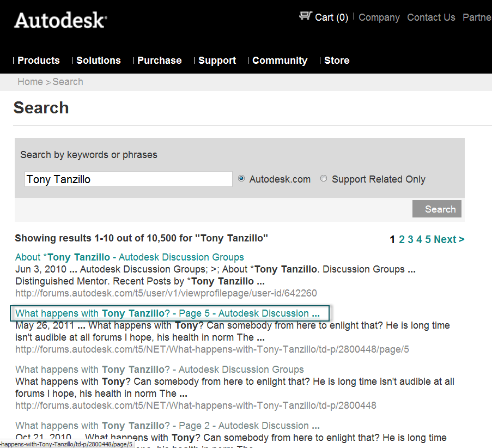Screen dimensions: 492x448
Task: Open the Products menu
Action: (39, 60)
